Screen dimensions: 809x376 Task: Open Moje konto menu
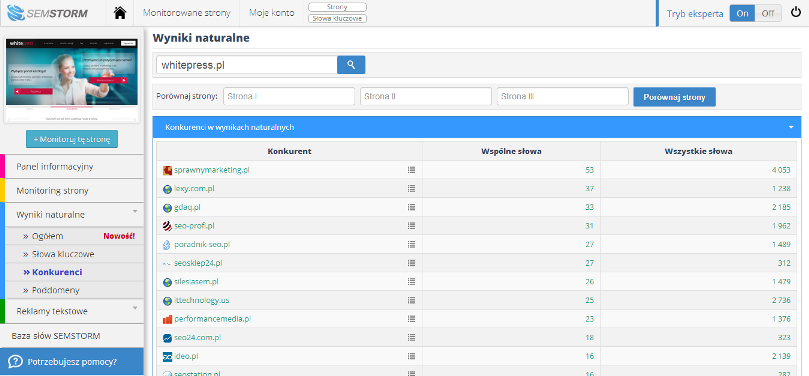[271, 13]
